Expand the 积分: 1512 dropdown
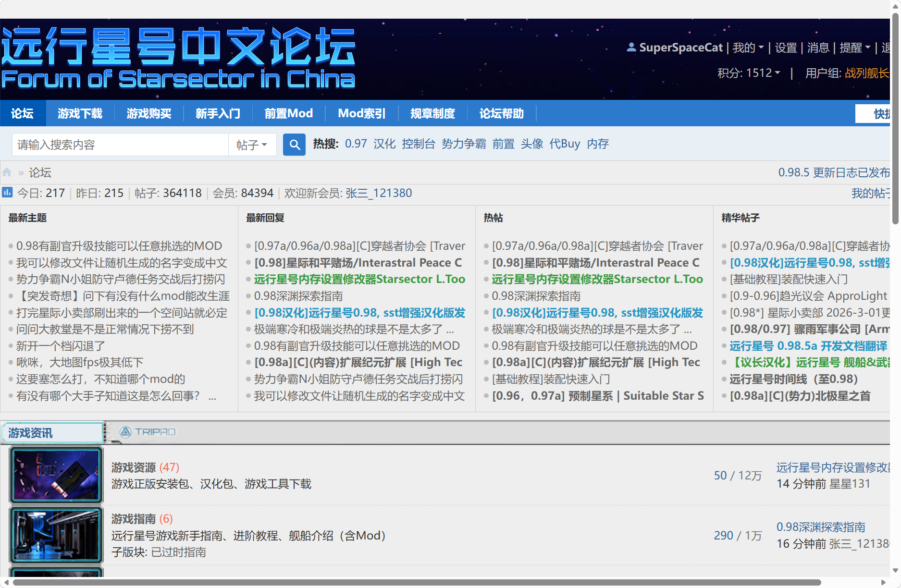This screenshot has height=588, width=901. (748, 73)
